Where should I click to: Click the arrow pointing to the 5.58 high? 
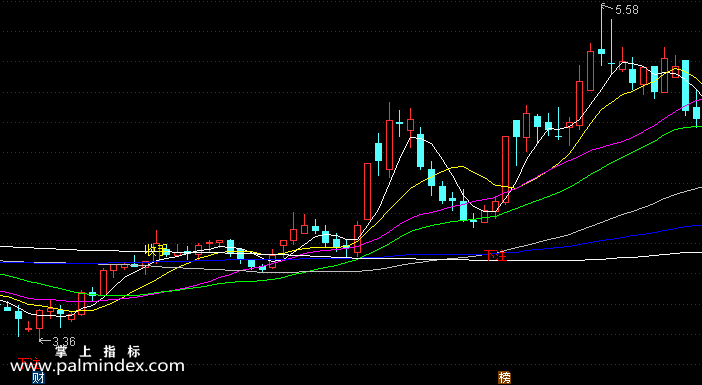pyautogui.click(x=608, y=8)
